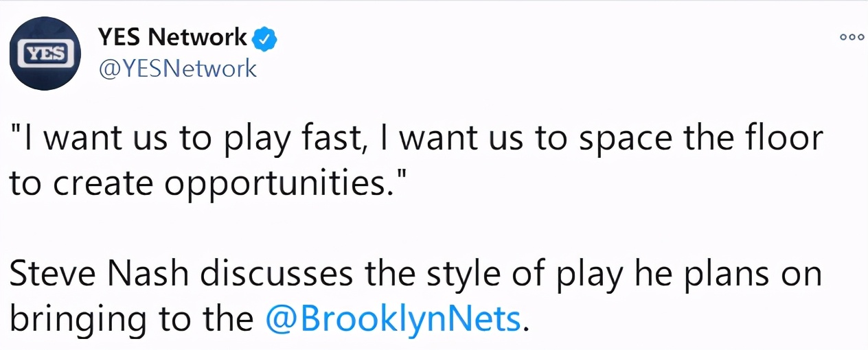Open the YES Network profile avatar
The width and height of the screenshot is (868, 350).
pos(47,54)
